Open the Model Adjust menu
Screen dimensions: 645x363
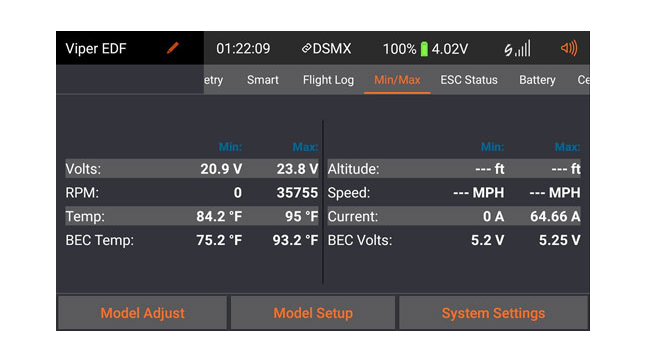pyautogui.click(x=142, y=313)
